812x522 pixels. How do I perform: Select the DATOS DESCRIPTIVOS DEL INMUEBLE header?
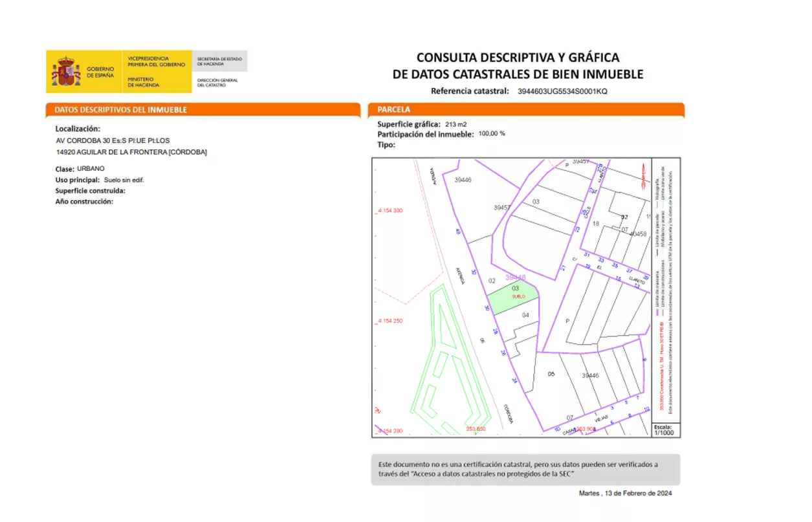(120, 110)
